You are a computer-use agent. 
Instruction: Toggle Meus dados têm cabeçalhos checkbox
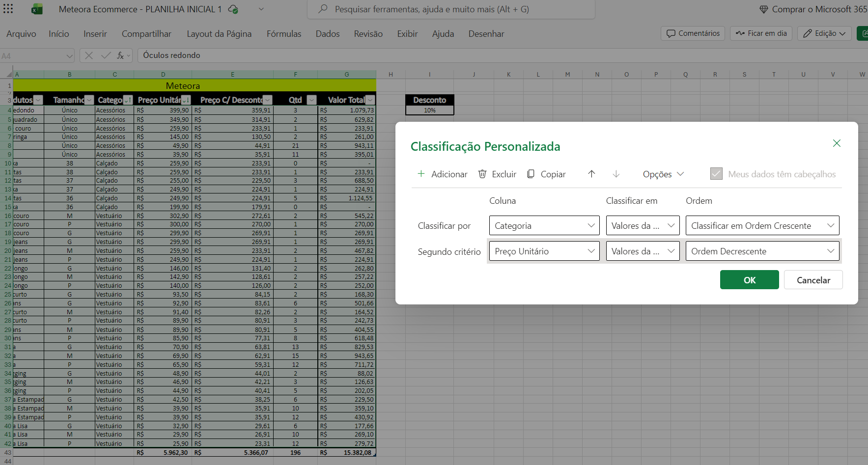(x=716, y=174)
